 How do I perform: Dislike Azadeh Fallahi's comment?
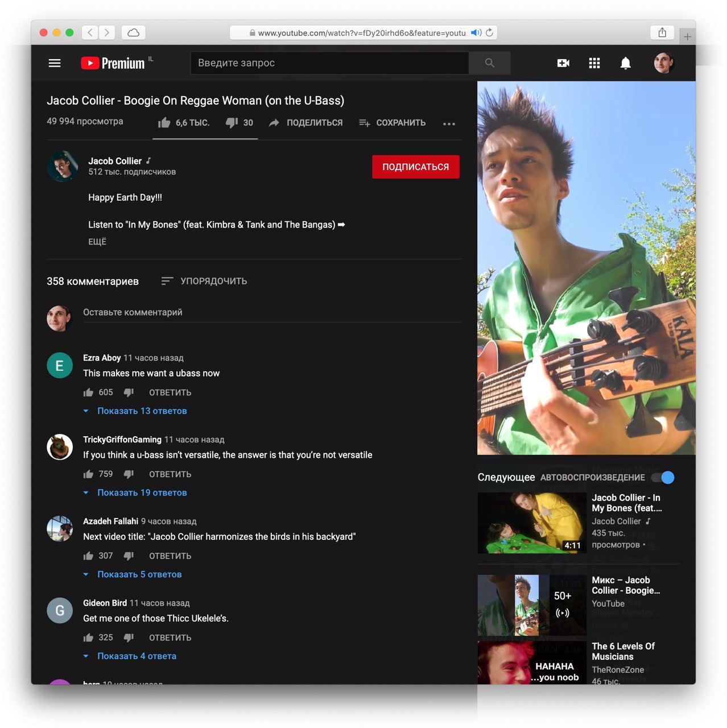pos(129,556)
